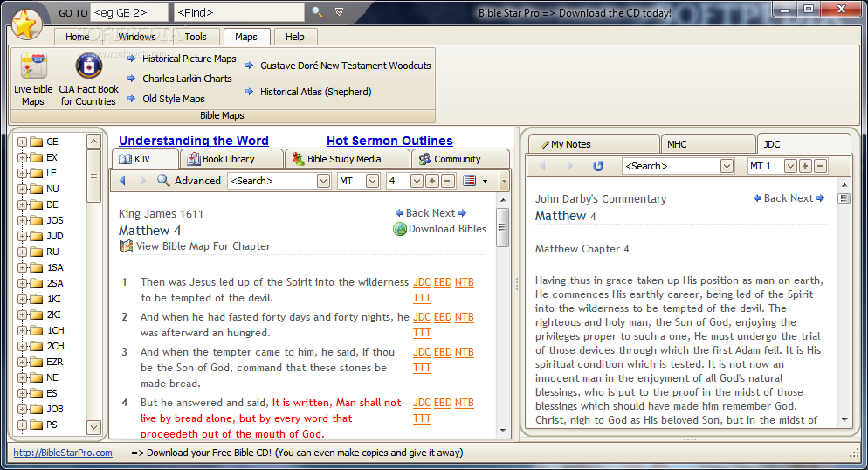868x470 pixels.
Task: Switch to the Bible Study Media tab
Action: pos(347,159)
